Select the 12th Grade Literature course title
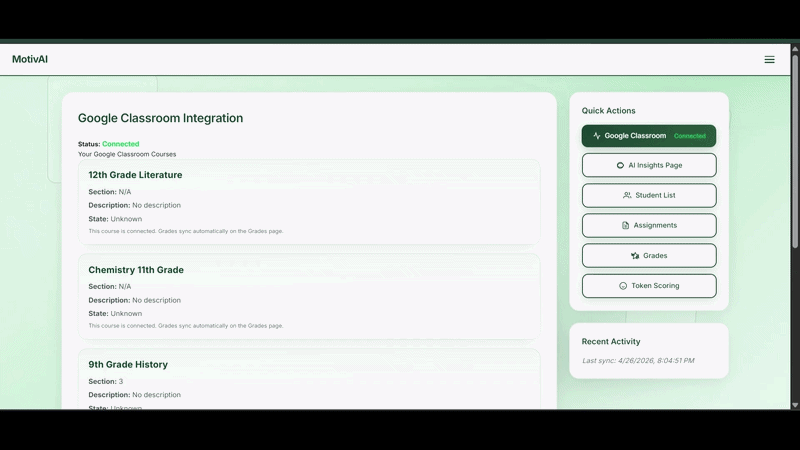The image size is (800, 450). 135,175
